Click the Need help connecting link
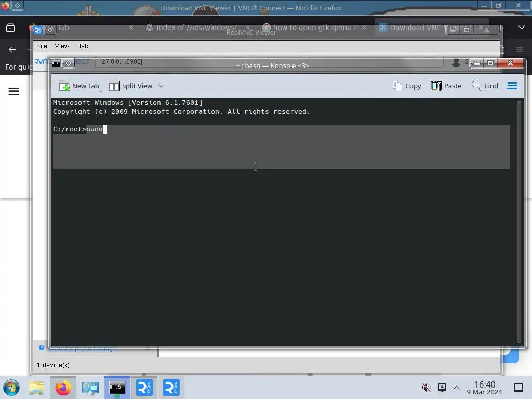Screen dimensions: 532x399 [x=82, y=348]
